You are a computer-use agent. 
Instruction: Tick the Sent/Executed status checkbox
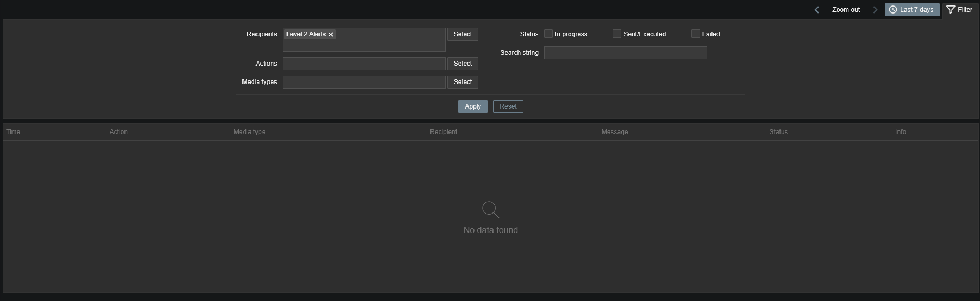pos(617,34)
